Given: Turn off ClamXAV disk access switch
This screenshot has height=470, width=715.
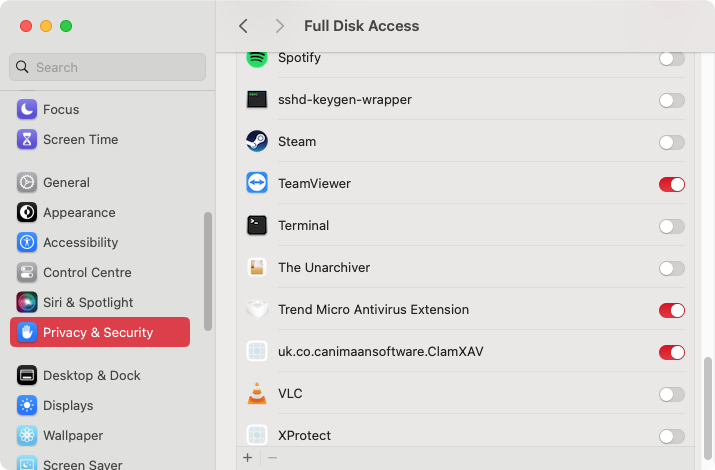Looking at the screenshot, I should tap(672, 352).
